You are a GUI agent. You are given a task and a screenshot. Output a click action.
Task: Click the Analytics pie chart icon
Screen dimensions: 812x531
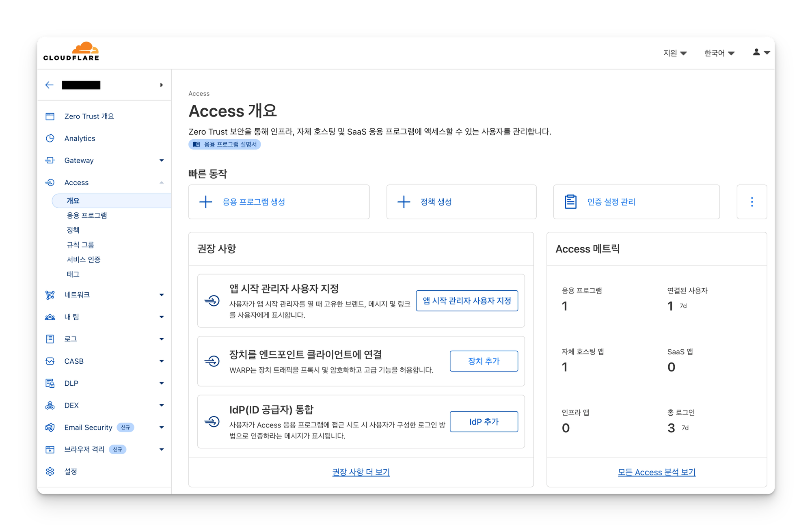coord(50,138)
